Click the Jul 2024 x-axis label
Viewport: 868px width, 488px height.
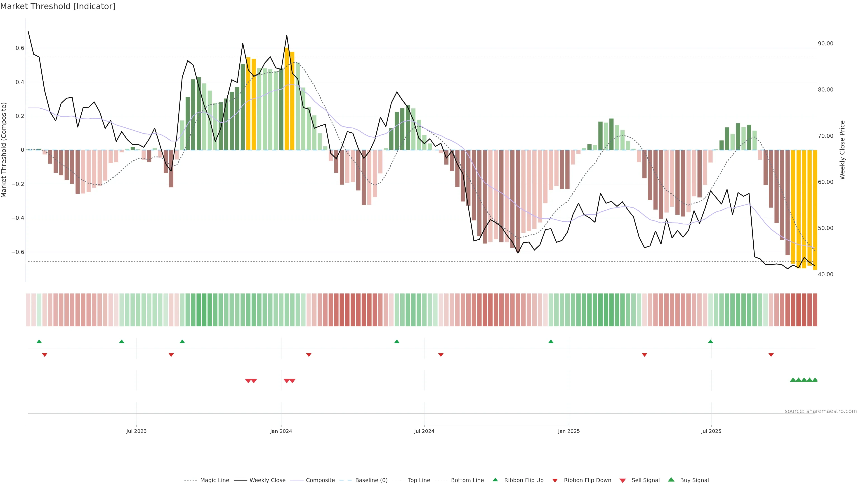tap(424, 431)
